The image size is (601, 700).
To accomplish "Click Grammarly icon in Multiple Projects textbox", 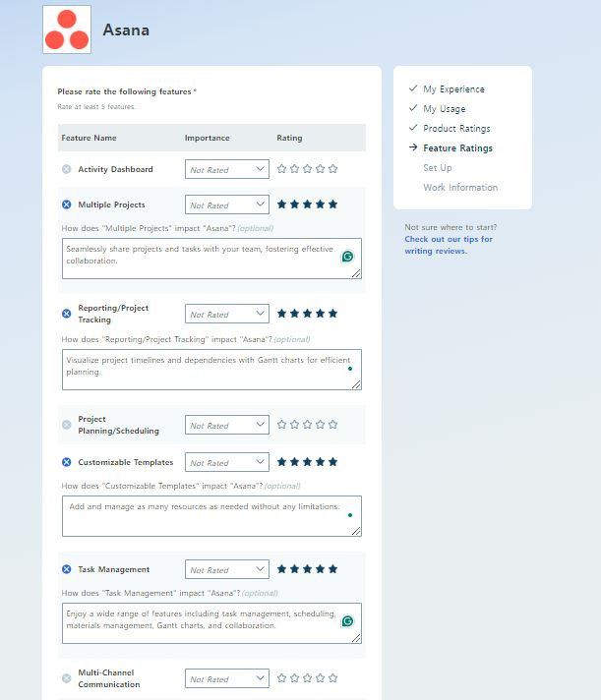I will pyautogui.click(x=347, y=257).
